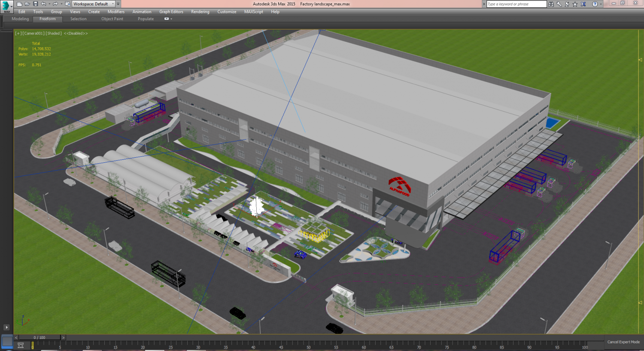Undo the last action
644x351 pixels.
tap(44, 3)
